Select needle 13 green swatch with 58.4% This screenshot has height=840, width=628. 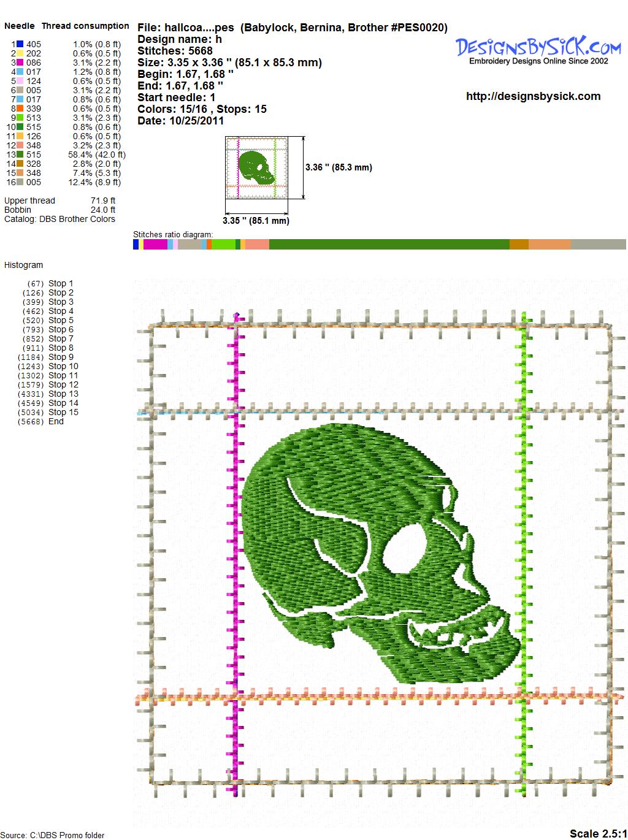point(20,155)
